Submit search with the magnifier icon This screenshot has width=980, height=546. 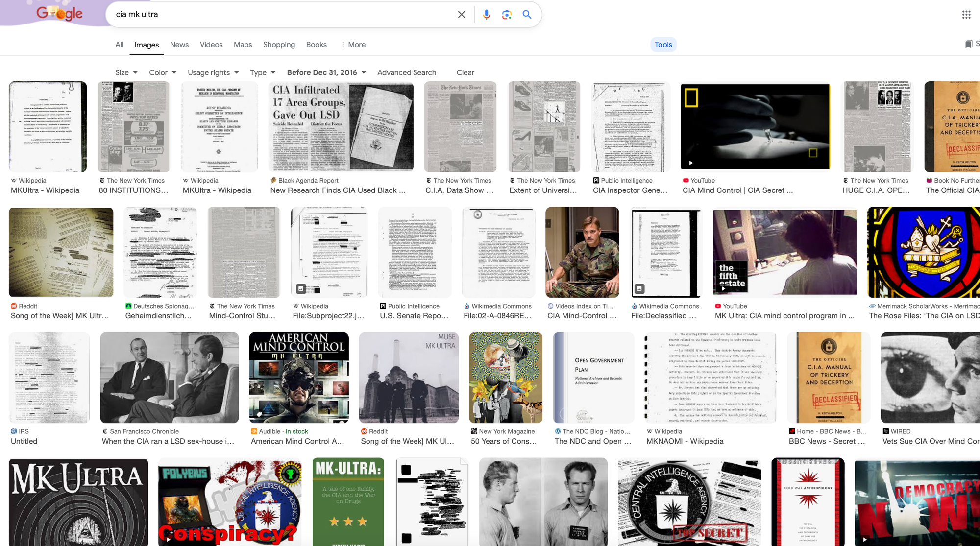pos(527,14)
